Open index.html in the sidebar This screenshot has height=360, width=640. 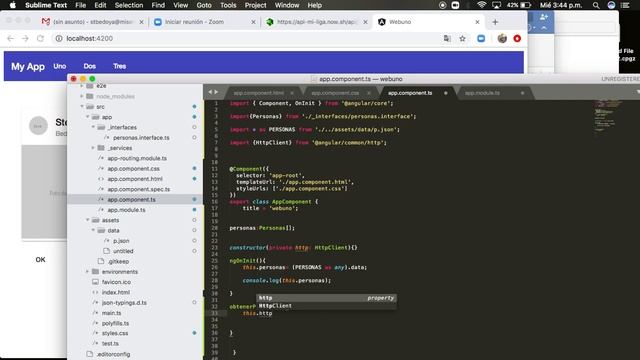click(116, 292)
